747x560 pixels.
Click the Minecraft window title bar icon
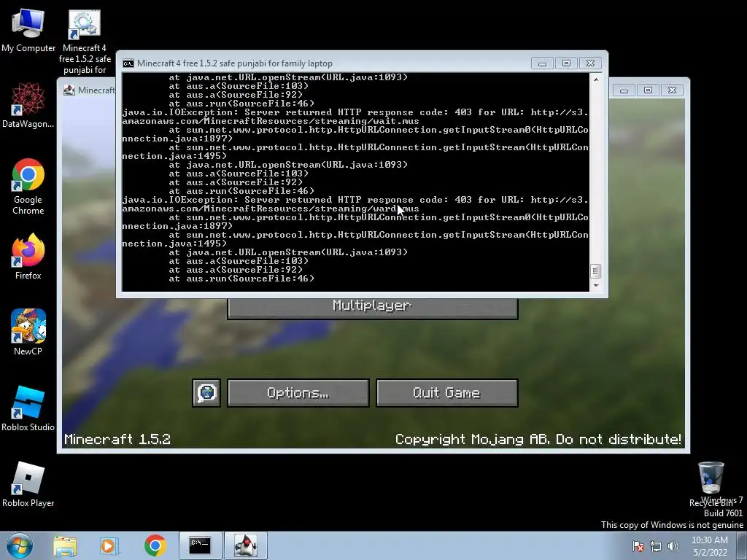pos(69,90)
